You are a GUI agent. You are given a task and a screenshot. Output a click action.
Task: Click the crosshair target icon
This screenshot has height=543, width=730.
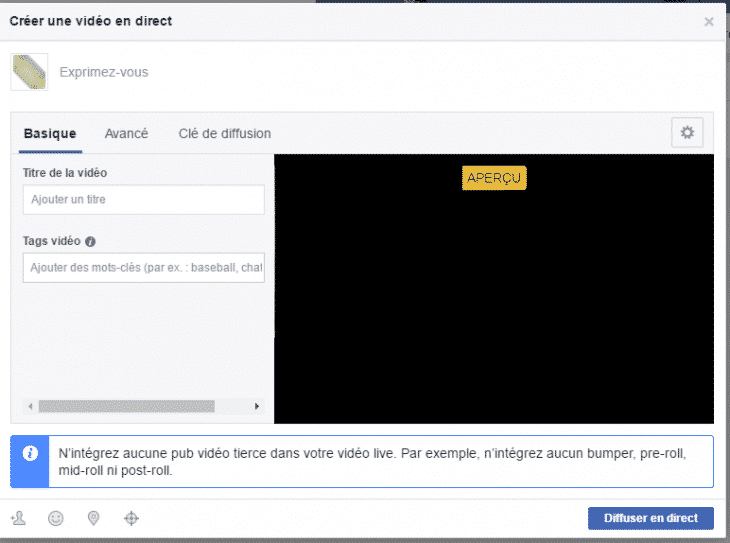(130, 518)
